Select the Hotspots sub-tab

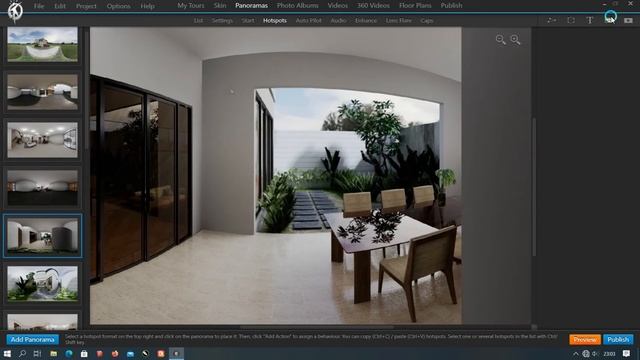(275, 20)
